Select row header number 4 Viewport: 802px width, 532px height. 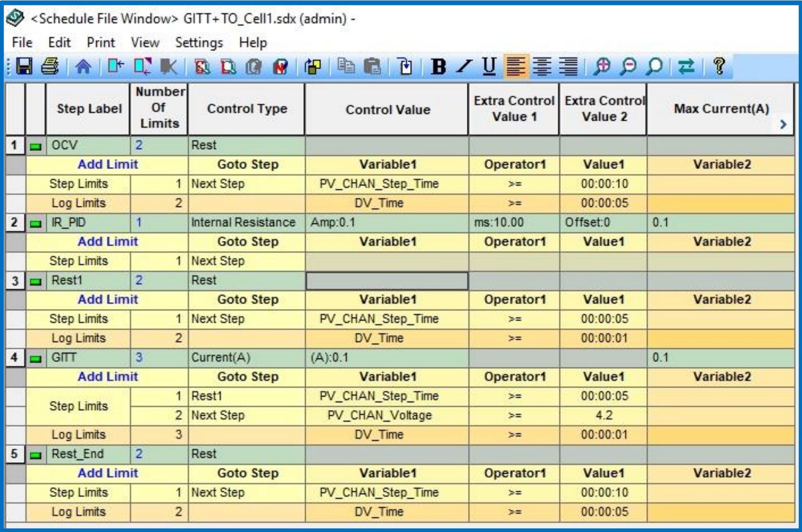pyautogui.click(x=15, y=358)
